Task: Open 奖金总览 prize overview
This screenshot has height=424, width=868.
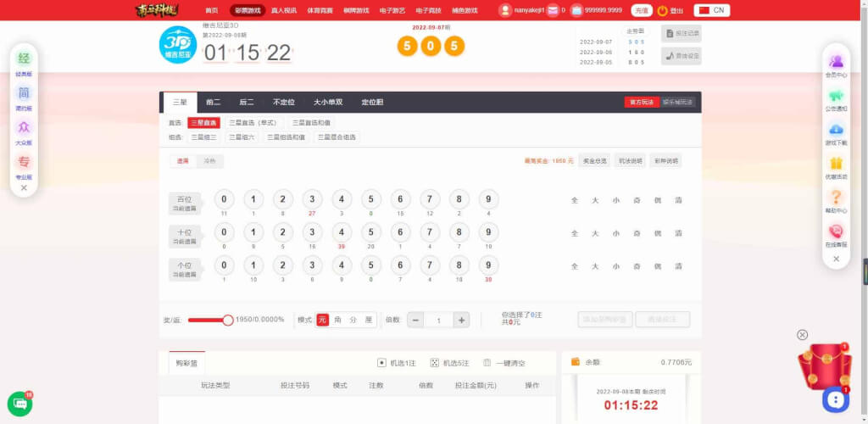Action: 594,161
